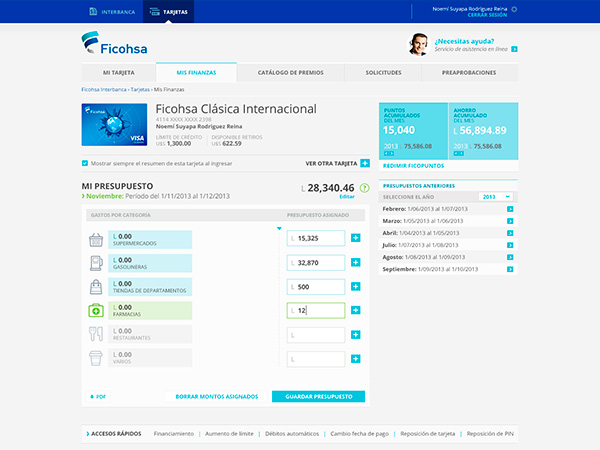Click Aumento de límite quick link
Image resolution: width=600 pixels, height=450 pixels.
pos(229,434)
